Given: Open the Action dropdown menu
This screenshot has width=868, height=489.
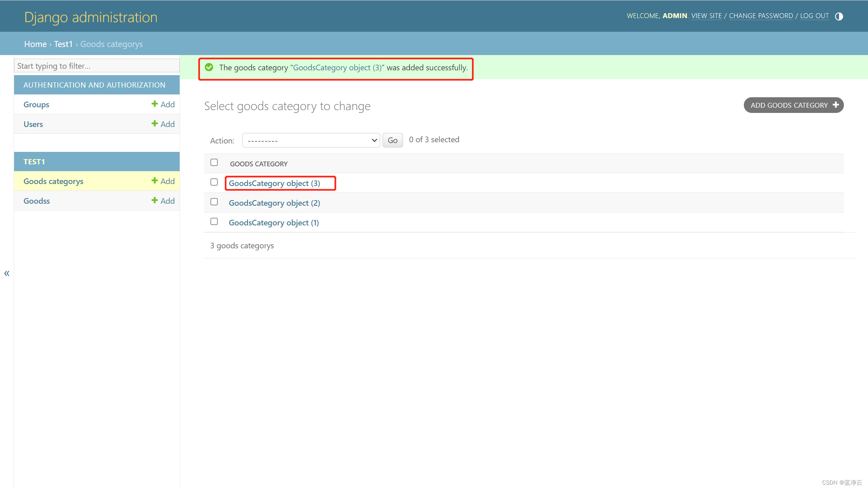Looking at the screenshot, I should [311, 140].
